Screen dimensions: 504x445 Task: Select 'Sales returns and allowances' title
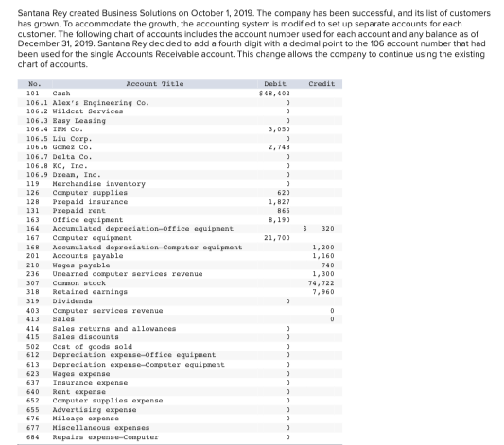(114, 329)
